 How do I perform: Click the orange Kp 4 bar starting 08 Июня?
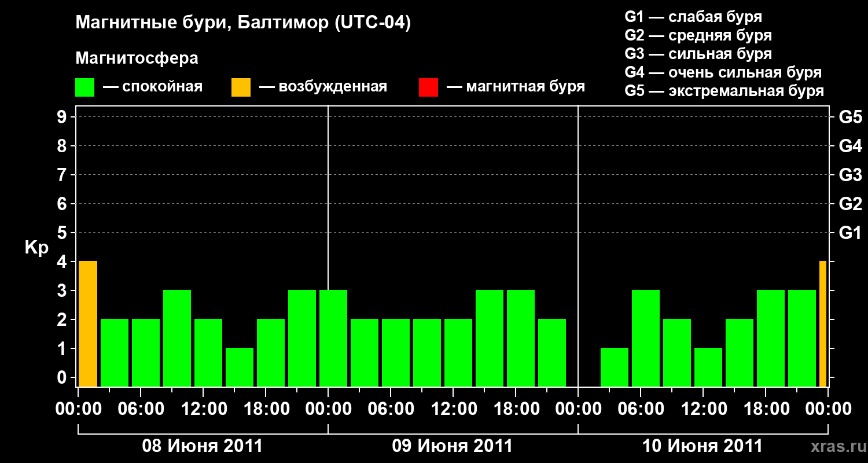coord(88,324)
